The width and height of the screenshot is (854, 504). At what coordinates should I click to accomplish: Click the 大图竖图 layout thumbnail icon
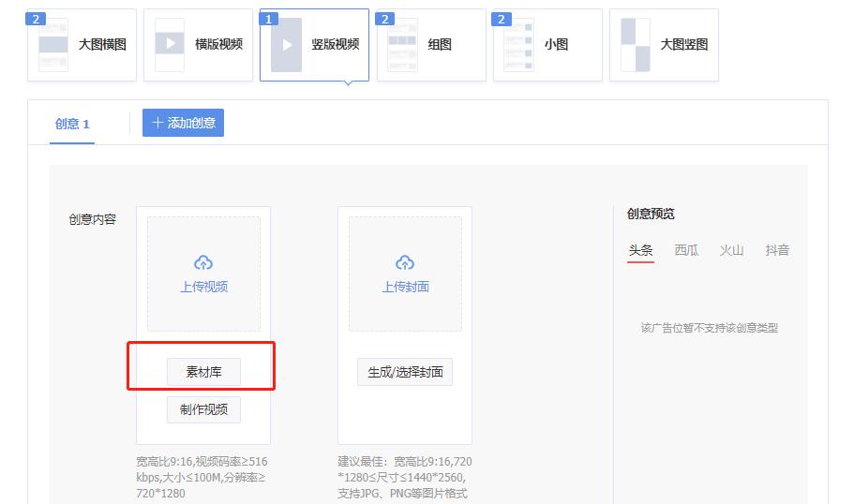[636, 45]
